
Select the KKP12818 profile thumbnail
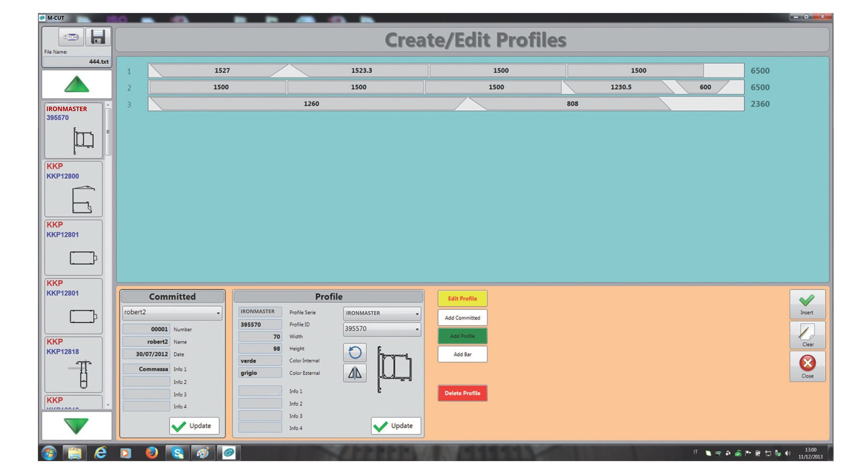tap(73, 364)
